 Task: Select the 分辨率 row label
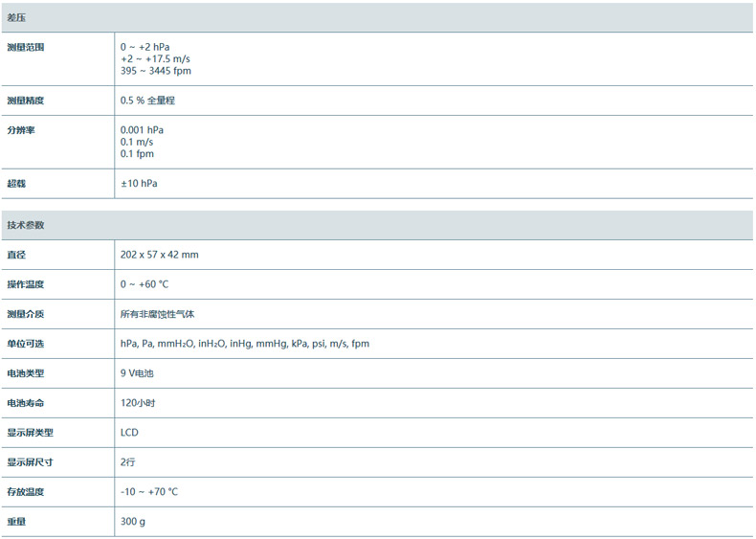tap(21, 130)
